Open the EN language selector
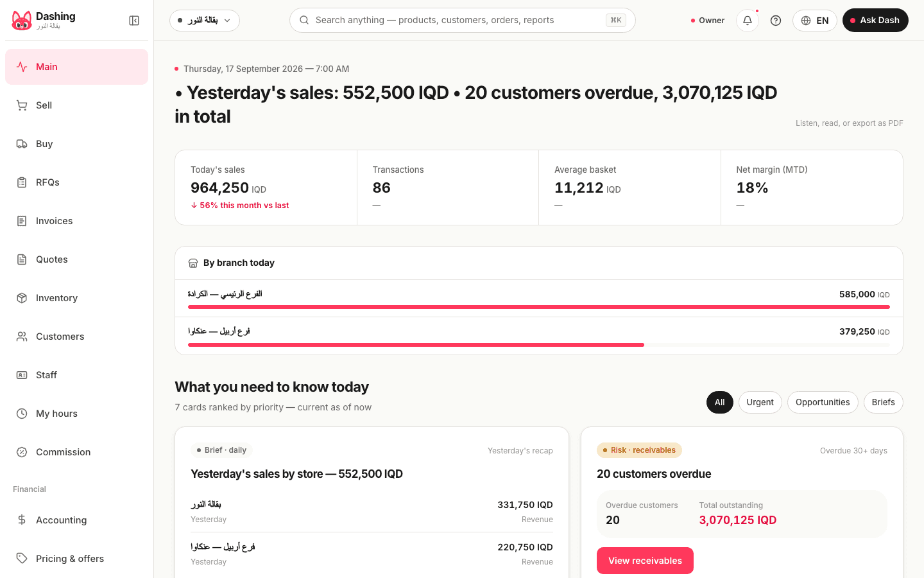924x578 pixels. (815, 21)
